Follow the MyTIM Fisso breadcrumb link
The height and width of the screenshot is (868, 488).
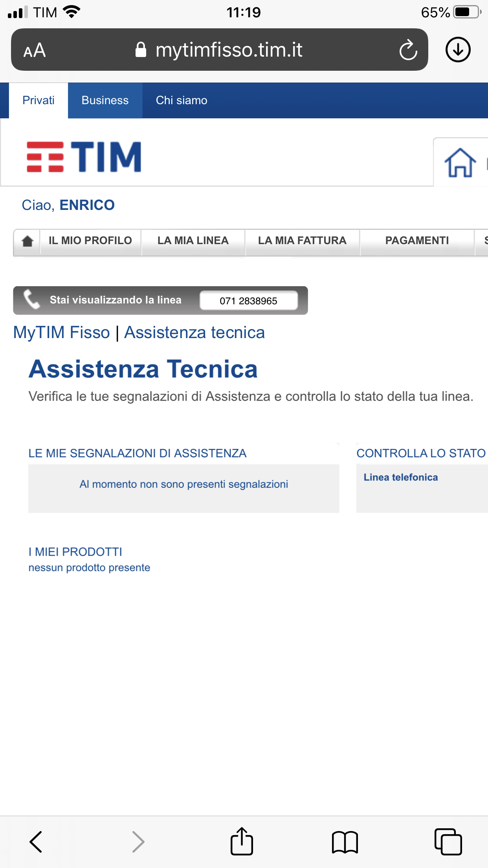pos(62,333)
